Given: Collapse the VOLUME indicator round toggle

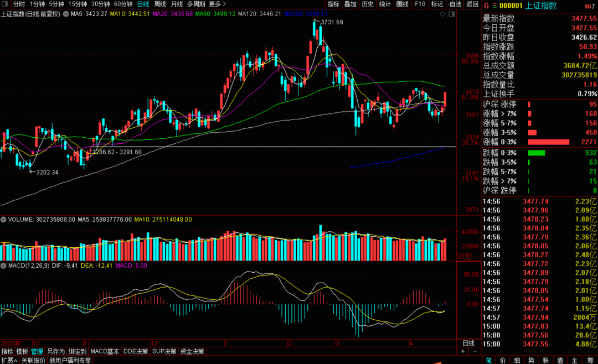Looking at the screenshot, I should [x=3, y=220].
